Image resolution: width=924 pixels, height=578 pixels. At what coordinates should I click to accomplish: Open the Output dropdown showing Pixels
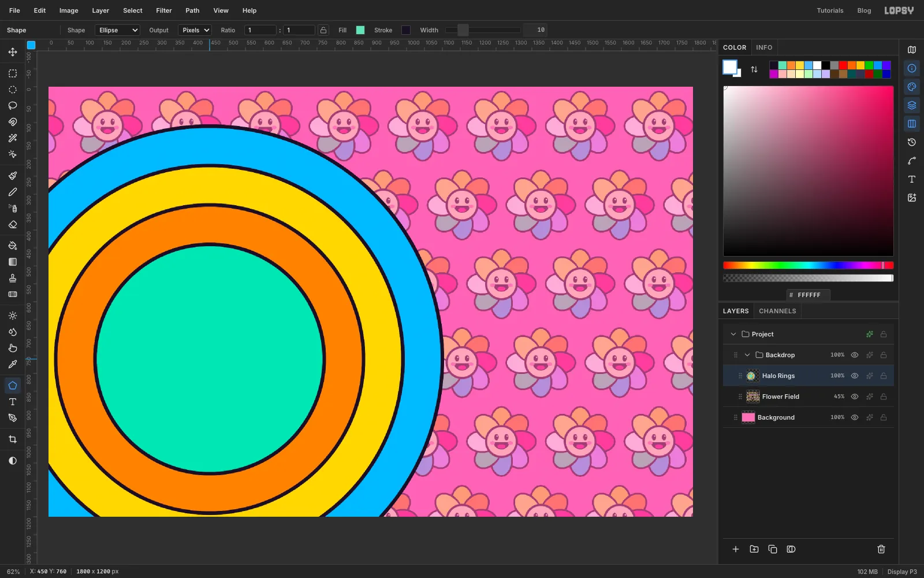pos(195,30)
